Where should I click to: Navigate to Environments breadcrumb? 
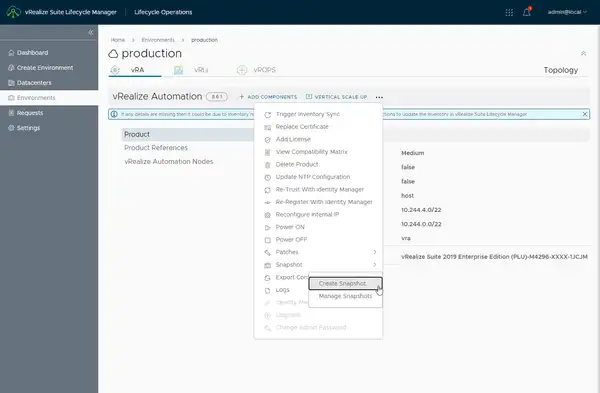click(158, 40)
